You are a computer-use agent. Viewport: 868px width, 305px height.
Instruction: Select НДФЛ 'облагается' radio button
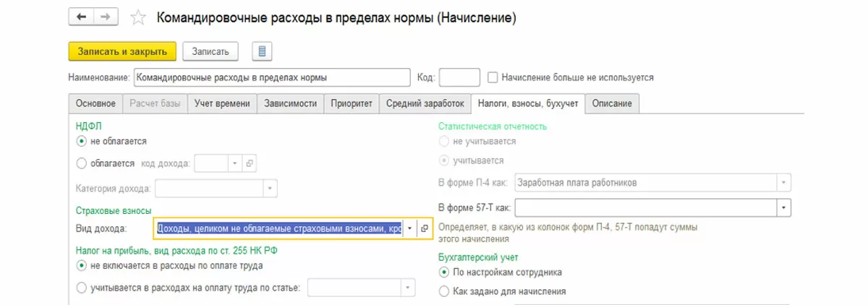point(81,163)
